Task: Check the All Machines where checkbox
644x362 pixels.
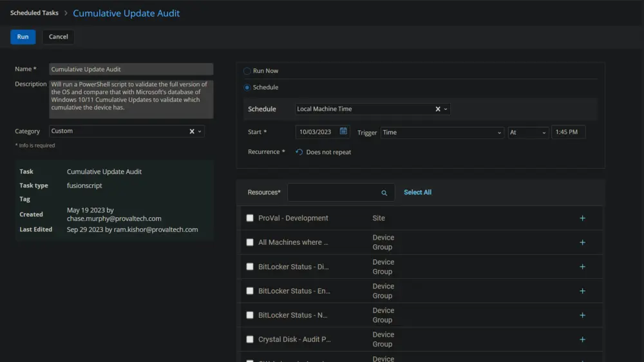Action: click(250, 242)
